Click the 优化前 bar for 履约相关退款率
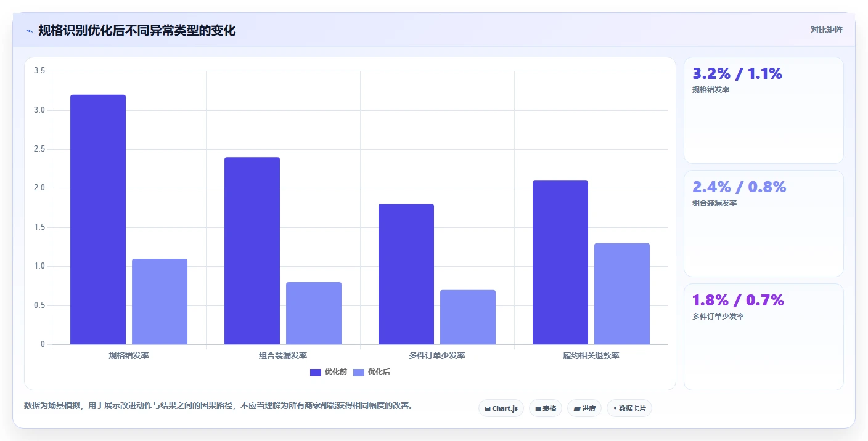The height and width of the screenshot is (441, 868). click(x=560, y=262)
